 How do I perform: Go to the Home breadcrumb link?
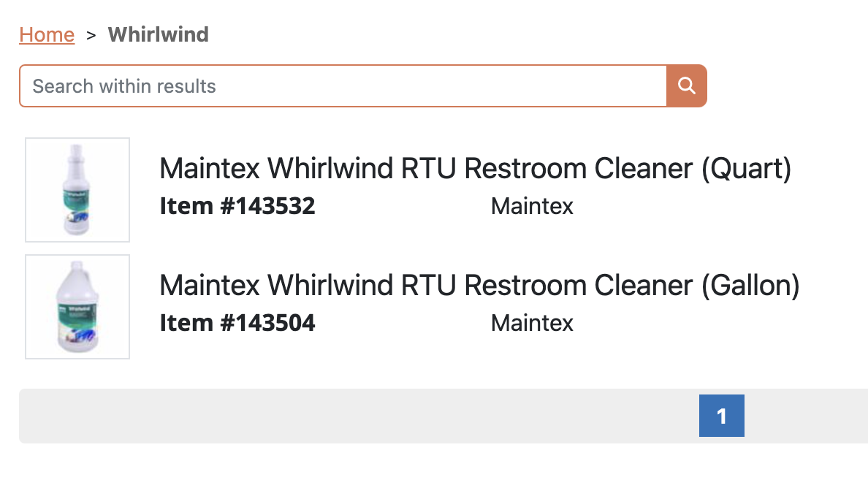point(47,34)
